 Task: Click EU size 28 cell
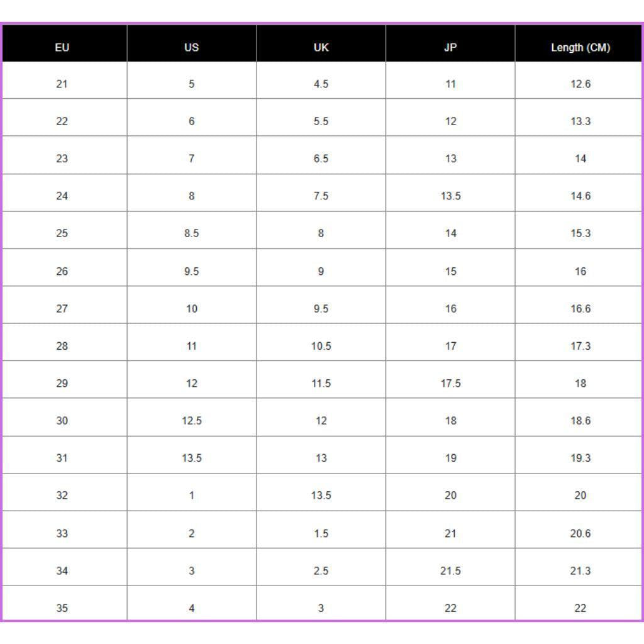pyautogui.click(x=62, y=346)
